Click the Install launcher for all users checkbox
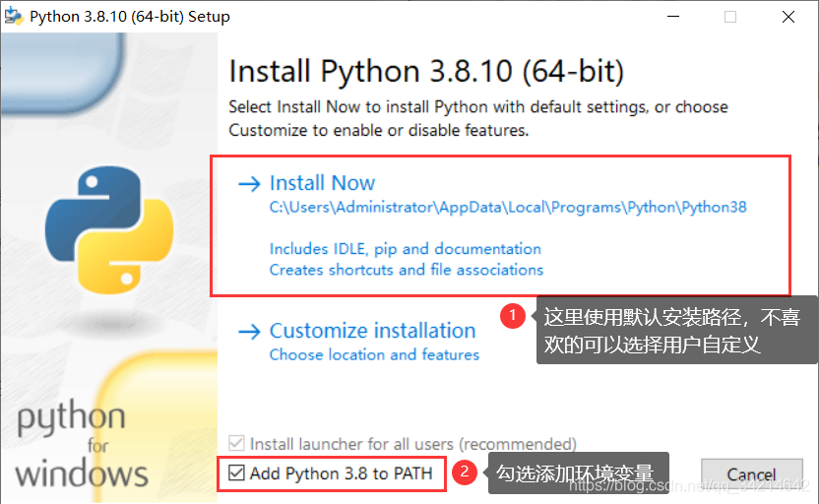819x504 pixels. (236, 444)
